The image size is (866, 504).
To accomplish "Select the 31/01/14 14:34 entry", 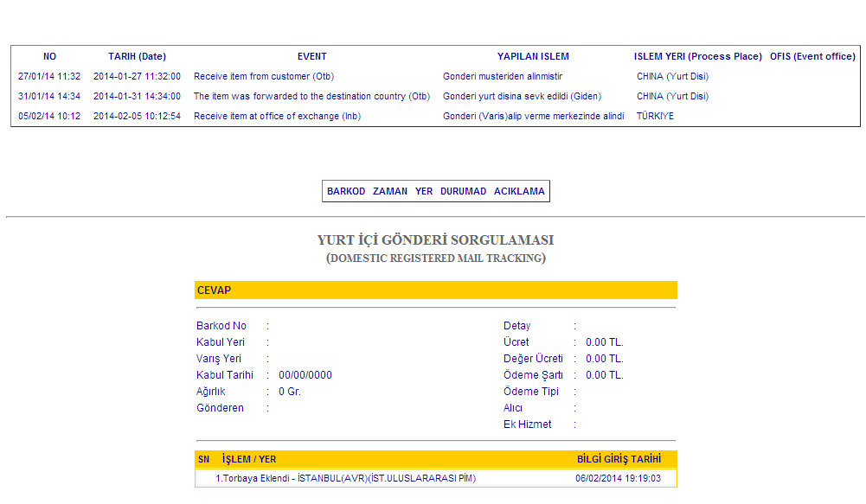I will [49, 96].
